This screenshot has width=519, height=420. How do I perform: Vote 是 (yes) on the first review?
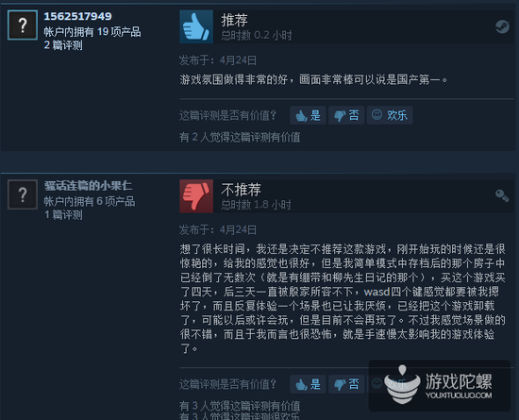(308, 115)
